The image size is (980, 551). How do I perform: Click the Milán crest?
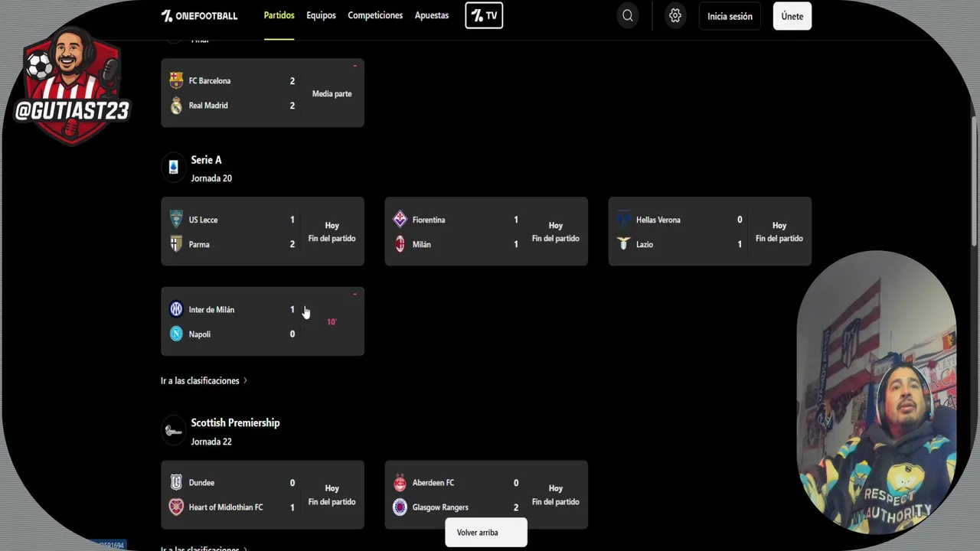[400, 244]
